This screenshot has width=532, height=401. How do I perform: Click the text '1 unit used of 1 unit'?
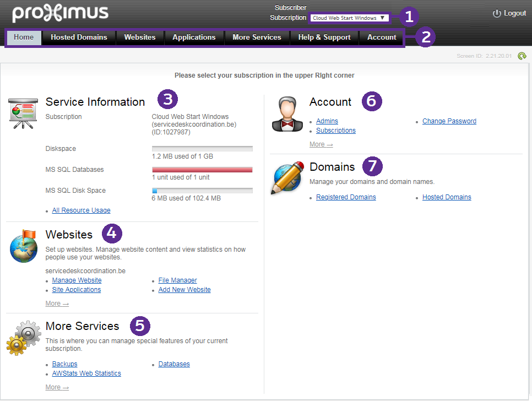pos(181,177)
